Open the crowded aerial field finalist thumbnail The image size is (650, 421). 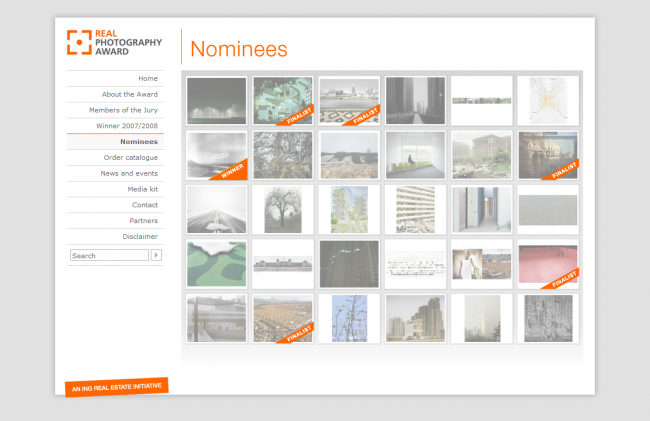tap(283, 319)
